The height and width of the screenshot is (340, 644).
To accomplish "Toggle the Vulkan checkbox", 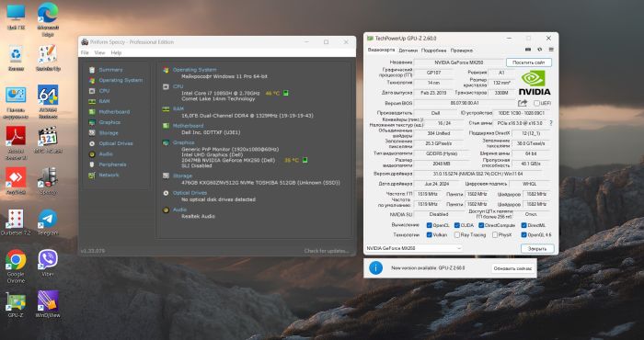I will (430, 235).
